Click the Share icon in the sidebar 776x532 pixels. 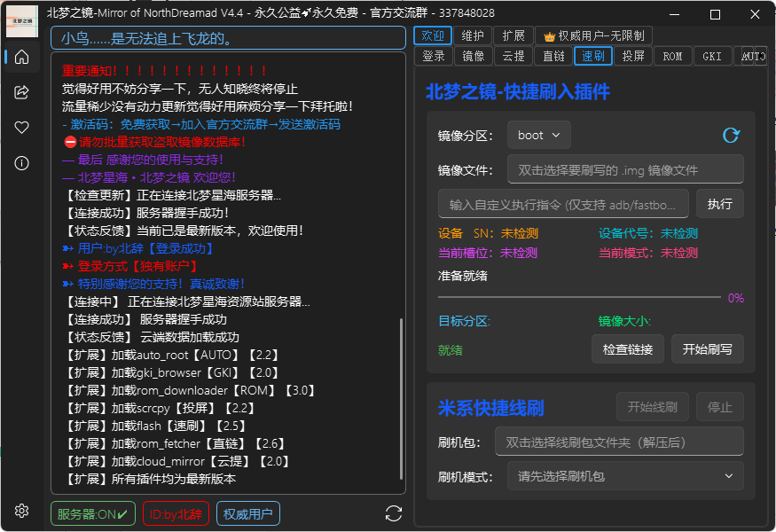21,91
